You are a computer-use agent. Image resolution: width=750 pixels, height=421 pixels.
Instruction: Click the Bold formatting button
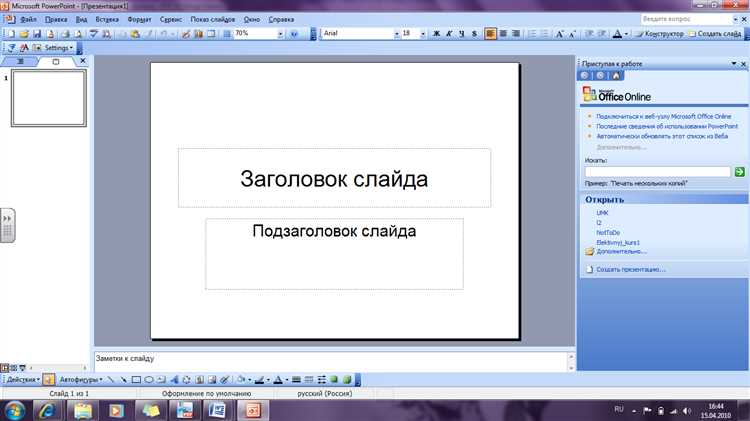pos(436,34)
